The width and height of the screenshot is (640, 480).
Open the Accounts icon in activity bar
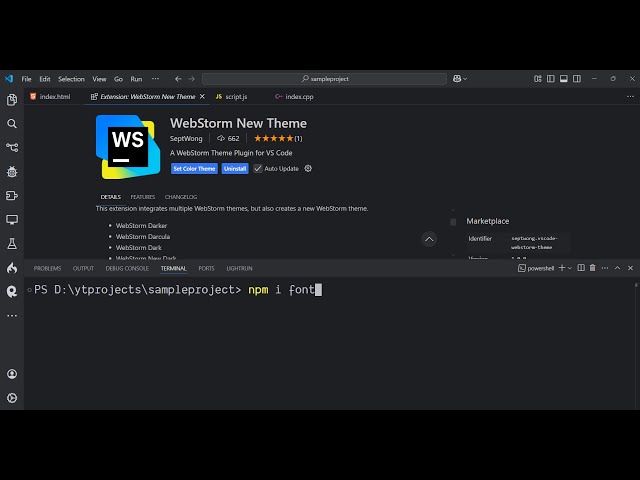(x=12, y=374)
